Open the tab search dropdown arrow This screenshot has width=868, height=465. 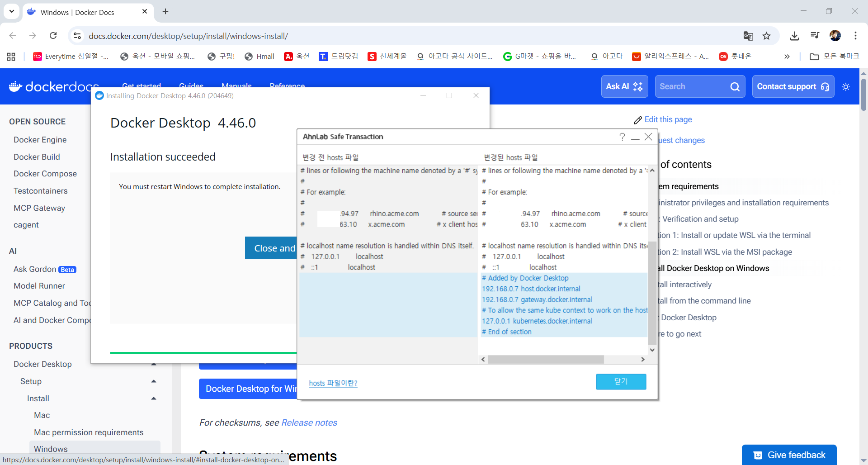pyautogui.click(x=12, y=11)
